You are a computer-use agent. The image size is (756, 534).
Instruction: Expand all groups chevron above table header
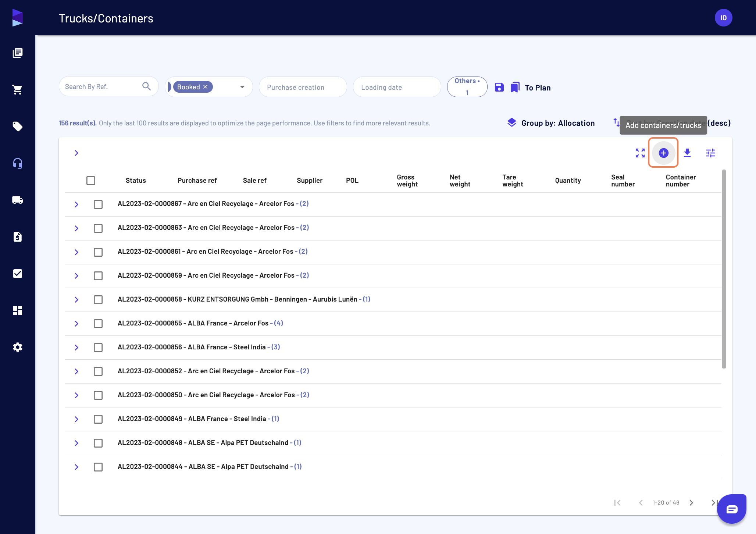[76, 153]
